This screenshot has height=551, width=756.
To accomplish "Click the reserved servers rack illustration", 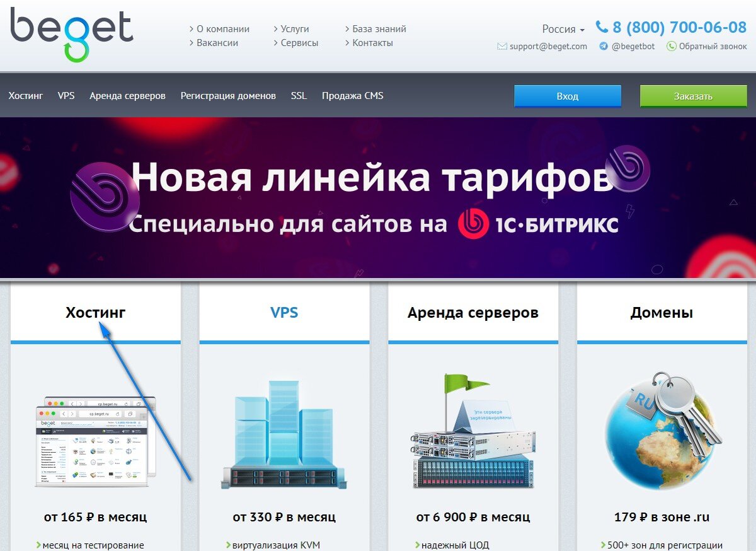I will click(473, 430).
